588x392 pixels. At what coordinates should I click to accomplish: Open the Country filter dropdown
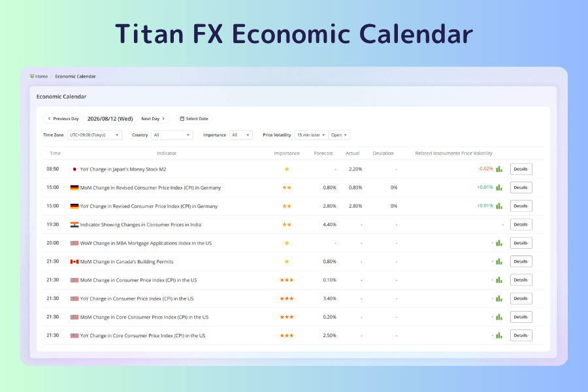click(172, 135)
